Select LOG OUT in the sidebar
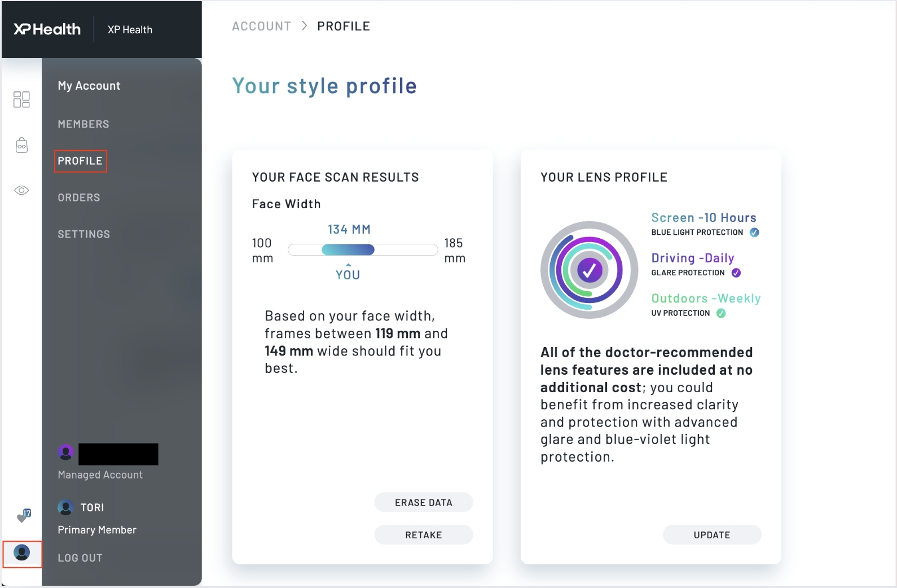897x588 pixels. [x=80, y=557]
